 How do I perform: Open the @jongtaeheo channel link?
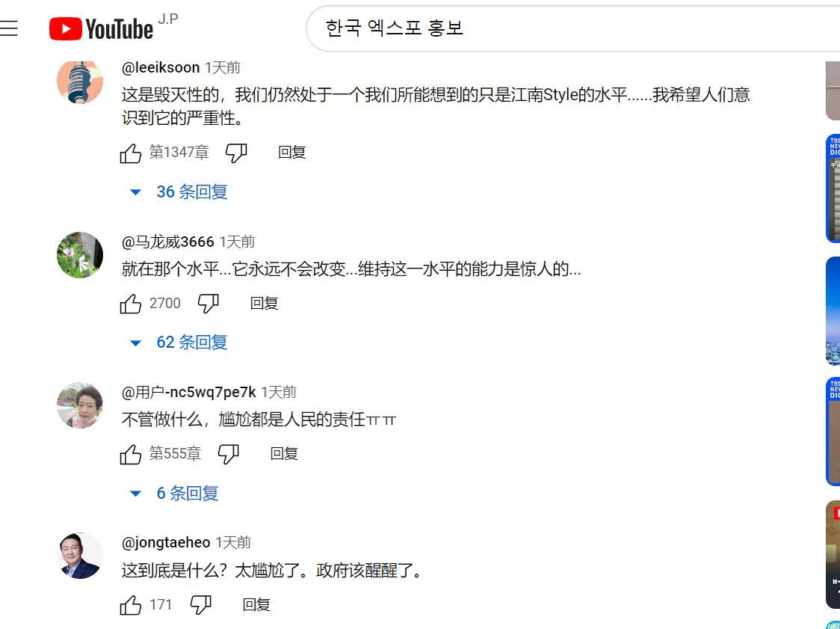(166, 543)
